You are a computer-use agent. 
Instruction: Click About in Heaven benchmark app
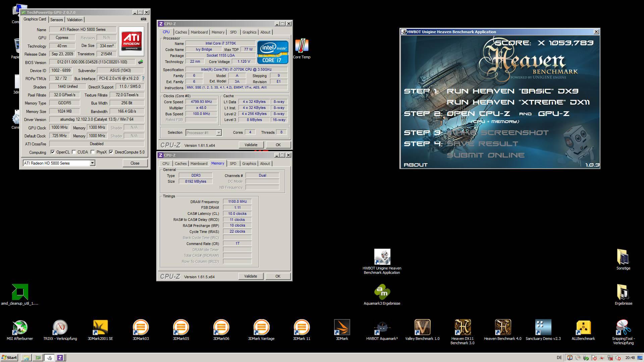[x=416, y=165]
